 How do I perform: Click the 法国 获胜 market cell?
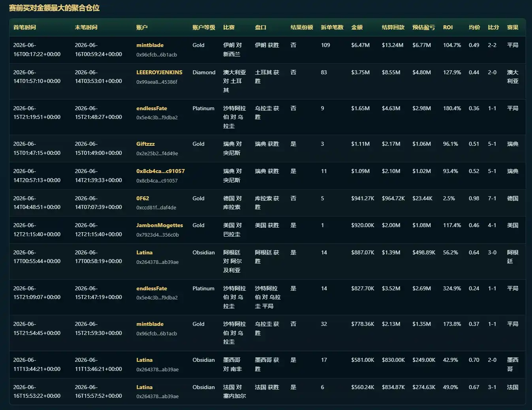[267, 387]
